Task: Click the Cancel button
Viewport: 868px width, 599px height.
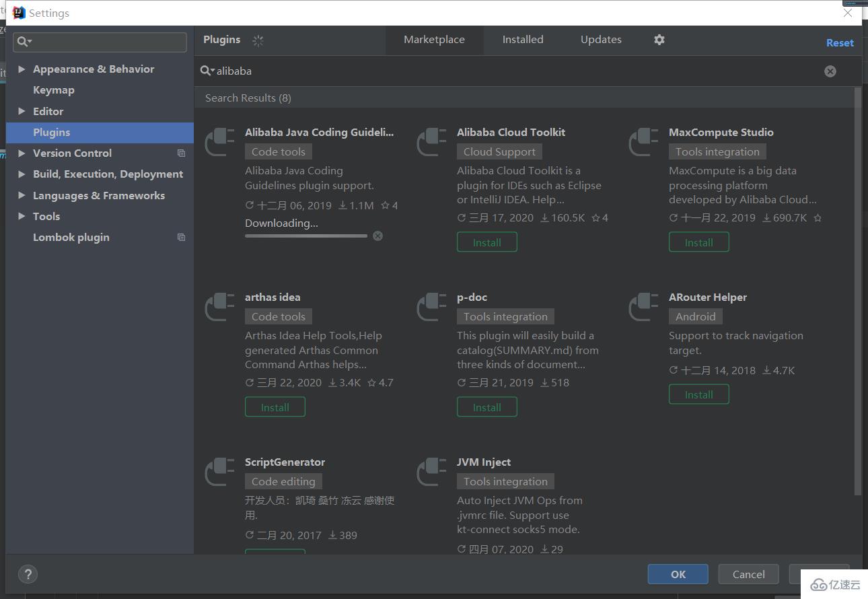Action: tap(749, 574)
